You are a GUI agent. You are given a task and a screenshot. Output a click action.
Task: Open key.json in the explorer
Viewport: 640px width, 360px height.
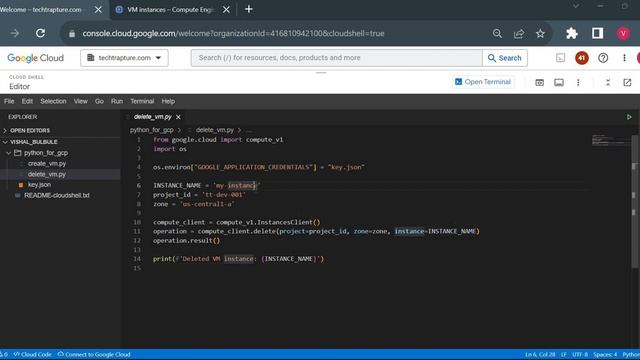tap(39, 185)
